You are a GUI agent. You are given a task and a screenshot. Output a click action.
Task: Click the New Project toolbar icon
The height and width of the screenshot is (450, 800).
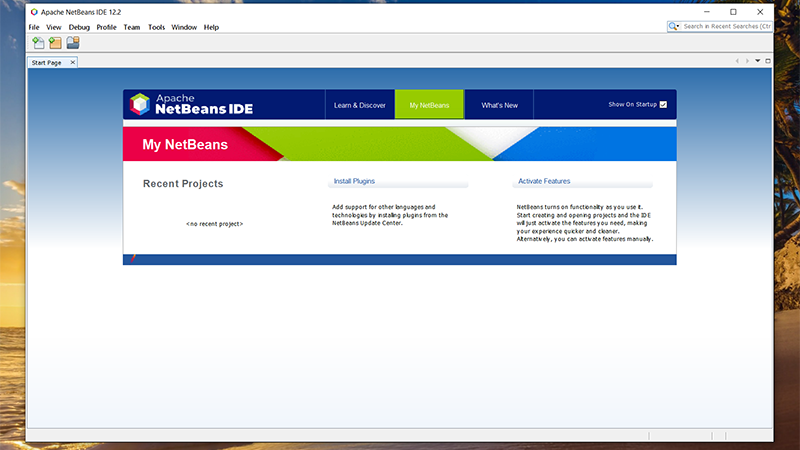pos(55,43)
